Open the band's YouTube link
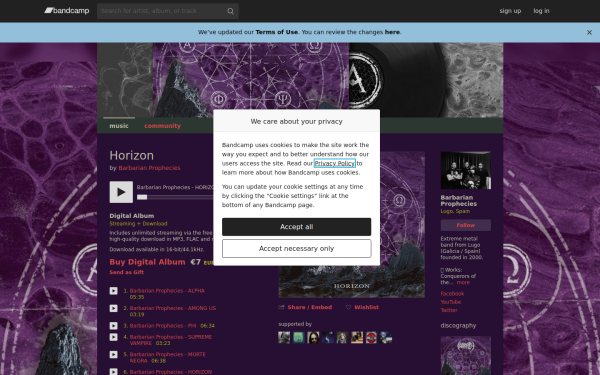600x375 pixels. pyautogui.click(x=451, y=302)
